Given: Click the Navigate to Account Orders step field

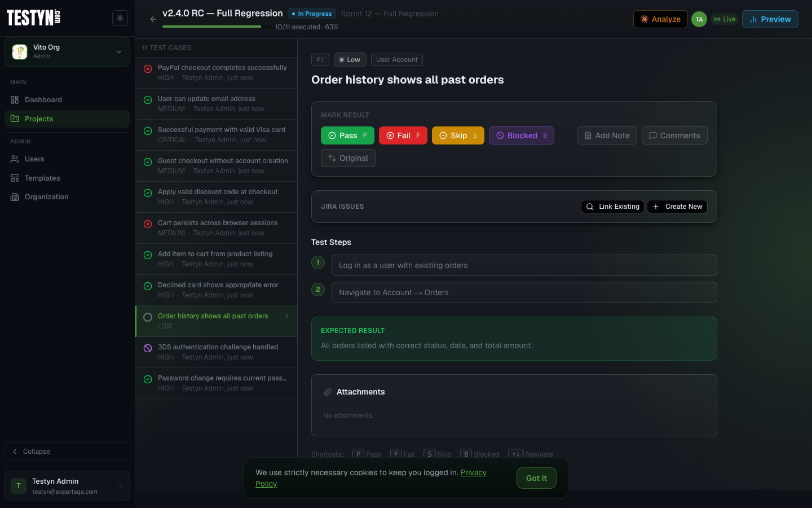Looking at the screenshot, I should (524, 292).
